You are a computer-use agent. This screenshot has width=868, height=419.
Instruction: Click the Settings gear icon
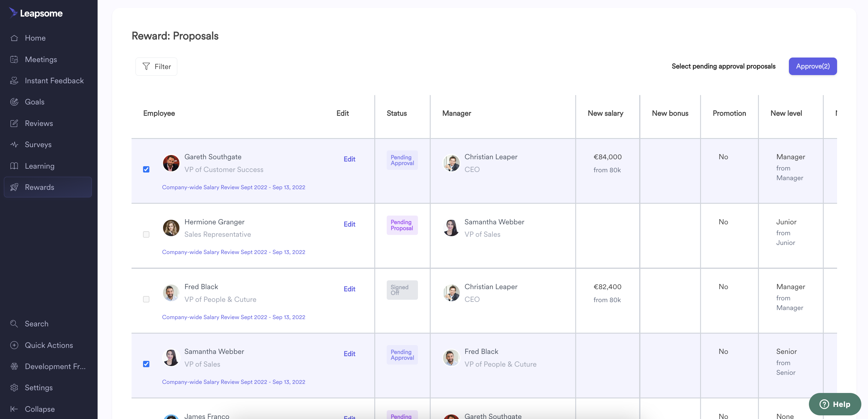click(x=14, y=388)
